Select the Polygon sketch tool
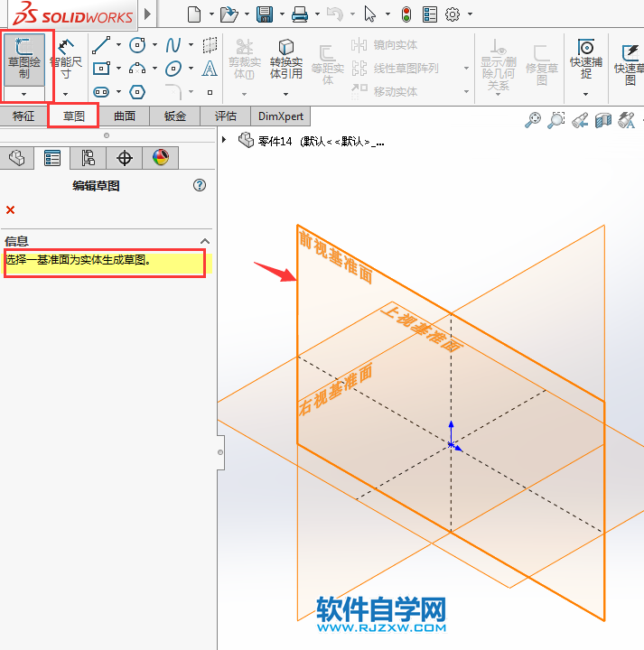 click(137, 92)
